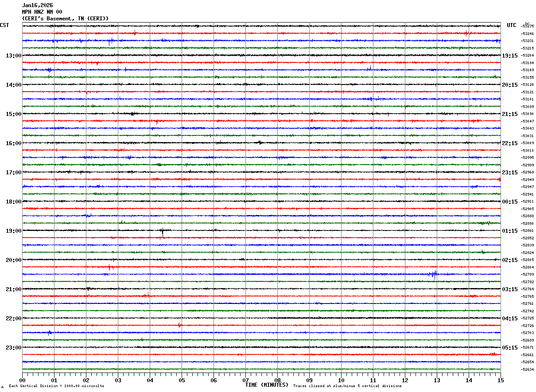The height and width of the screenshot is (392, 536).
Task: Click the DC offset value -53126
Action: pyautogui.click(x=527, y=85)
